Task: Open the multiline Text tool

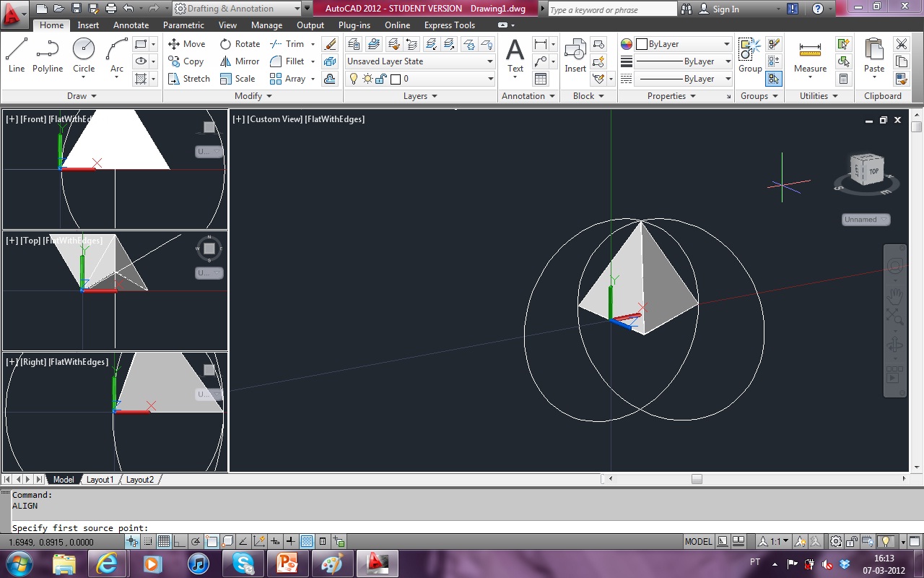Action: tap(515, 56)
